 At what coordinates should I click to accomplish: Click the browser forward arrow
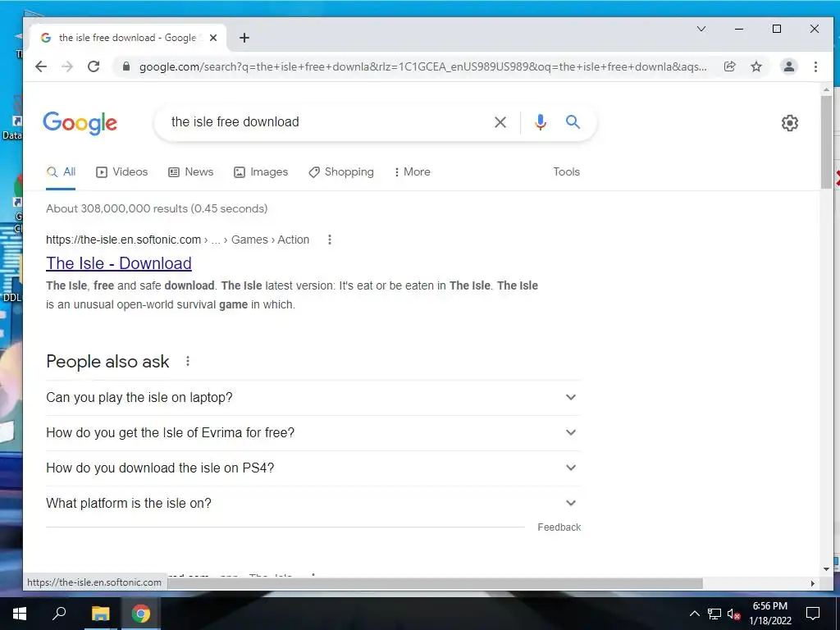pos(67,66)
